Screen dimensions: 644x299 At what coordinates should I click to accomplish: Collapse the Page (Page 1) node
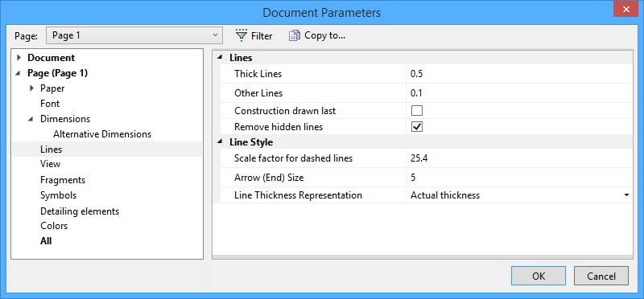tap(19, 73)
